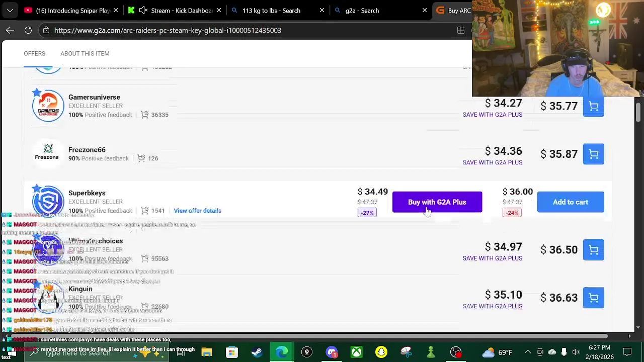Open the browser tab search dropdown
Image resolution: width=644 pixels, height=362 pixels.
coord(10,10)
